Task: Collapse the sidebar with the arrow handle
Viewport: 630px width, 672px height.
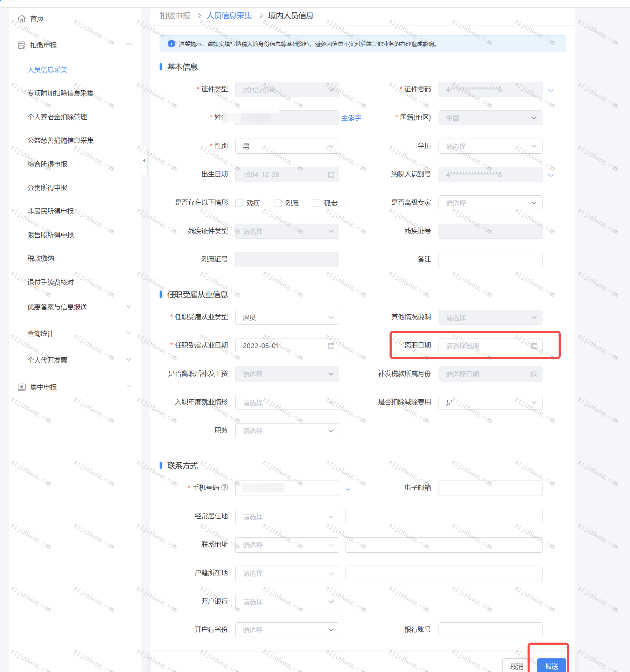Action: point(144,161)
